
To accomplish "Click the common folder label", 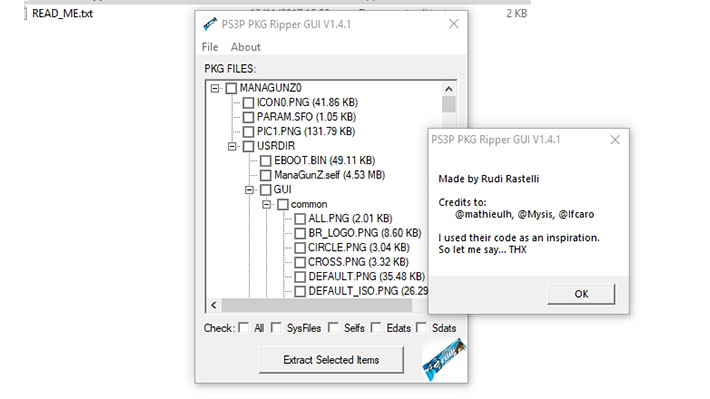I will point(309,204).
